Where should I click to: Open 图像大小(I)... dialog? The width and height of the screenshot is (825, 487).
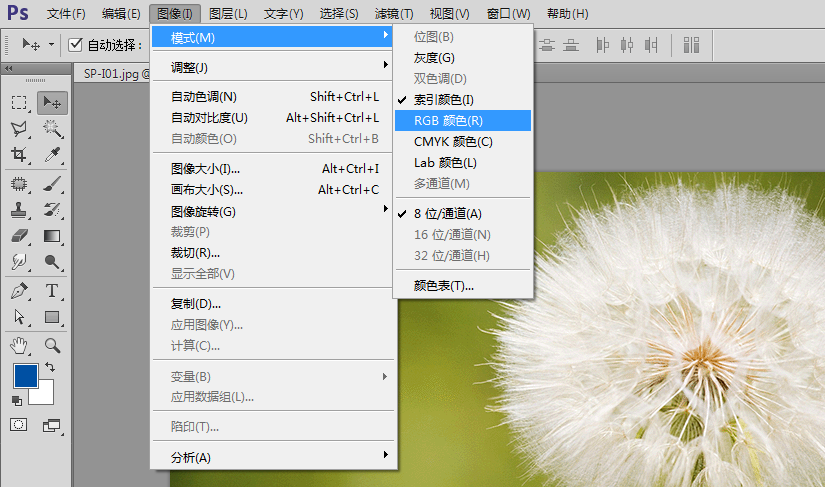point(272,169)
